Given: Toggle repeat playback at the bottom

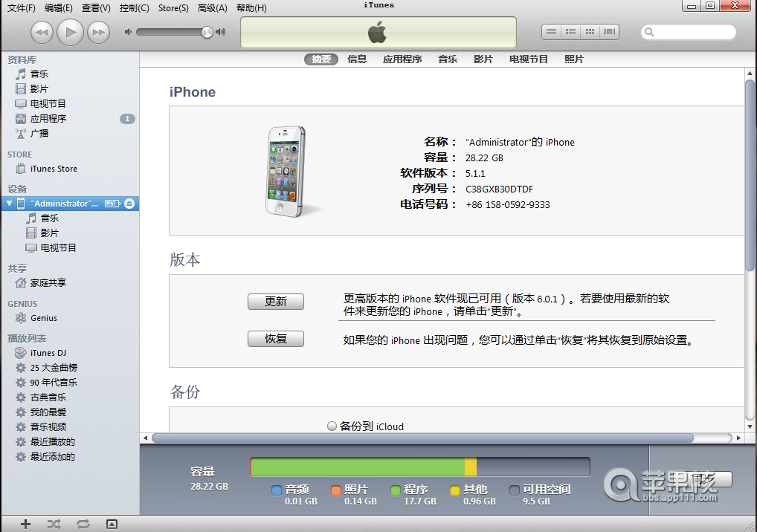Looking at the screenshot, I should [83, 524].
